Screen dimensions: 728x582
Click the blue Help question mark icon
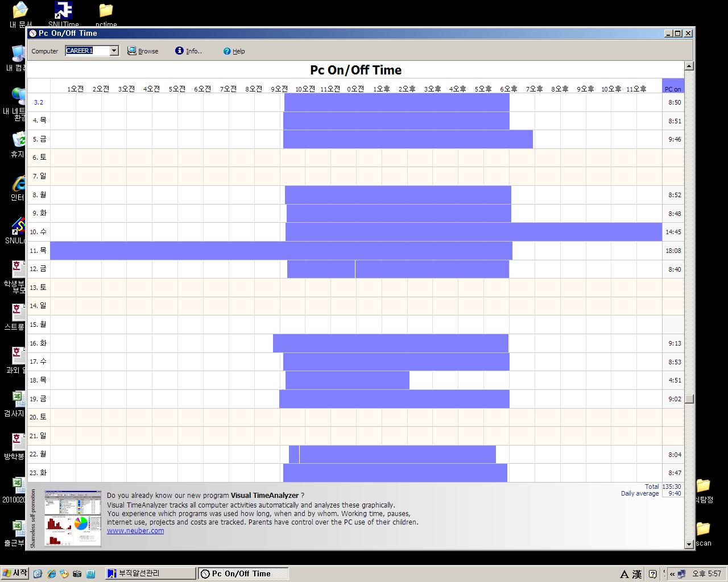click(x=227, y=51)
